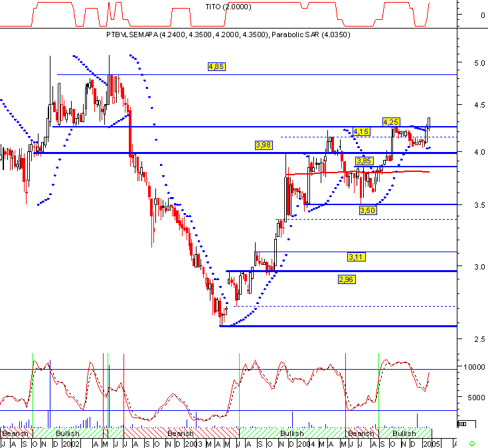Select the yellow 4,25 price label

pos(391,122)
